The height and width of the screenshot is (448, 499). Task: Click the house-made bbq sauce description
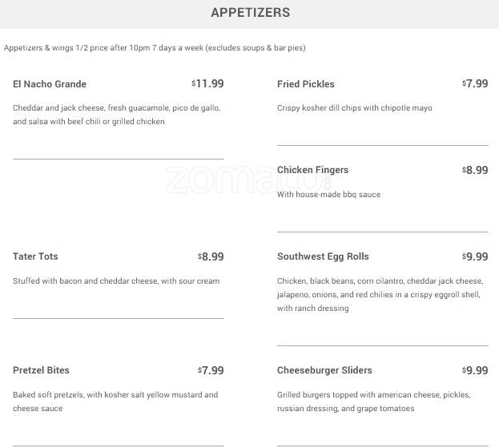click(x=328, y=195)
